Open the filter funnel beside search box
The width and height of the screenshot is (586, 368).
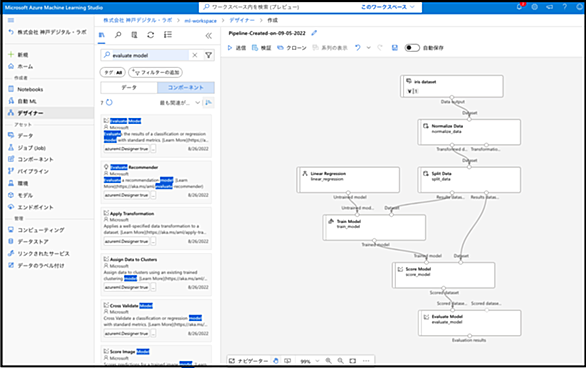point(209,55)
